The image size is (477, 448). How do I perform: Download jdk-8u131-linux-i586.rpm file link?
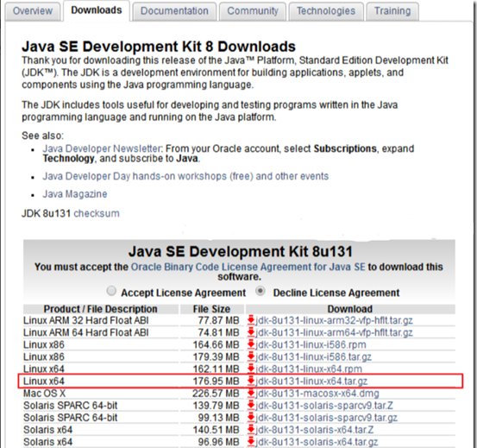(x=311, y=344)
